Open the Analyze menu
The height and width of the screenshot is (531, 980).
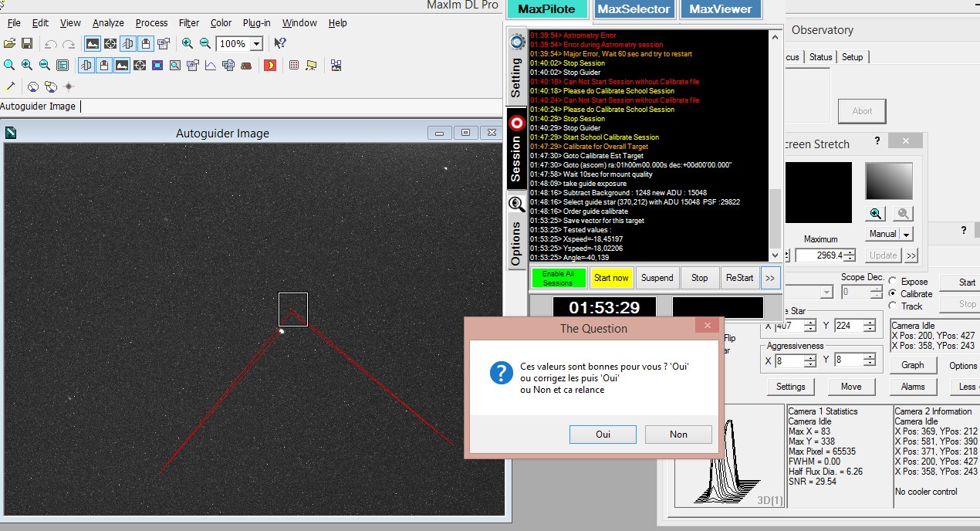[108, 23]
